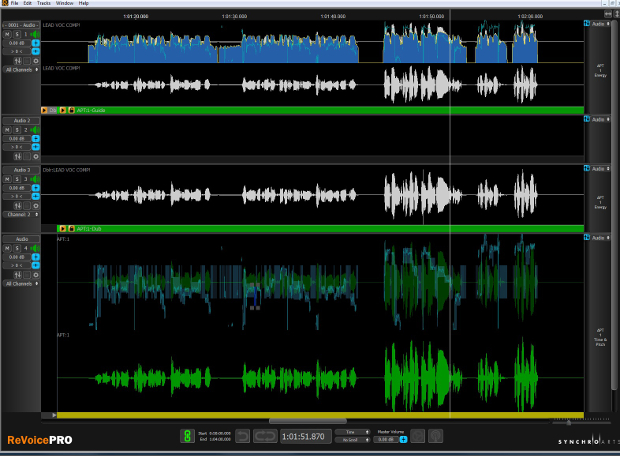Open the Audio view dropdown on track 1 right panel

coord(600,24)
